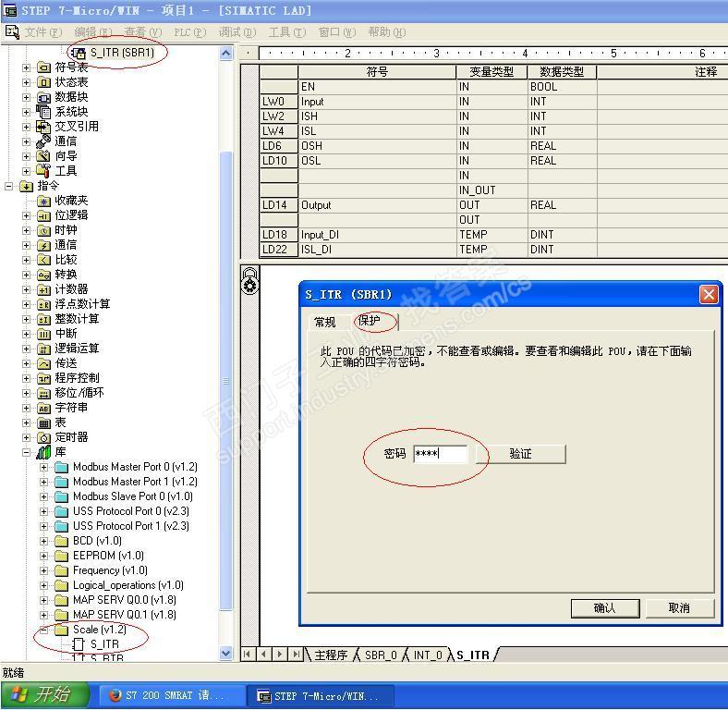Image resolution: width=728 pixels, height=710 pixels.
Task: Click the 工具 tools icon
Action: pos(43,171)
